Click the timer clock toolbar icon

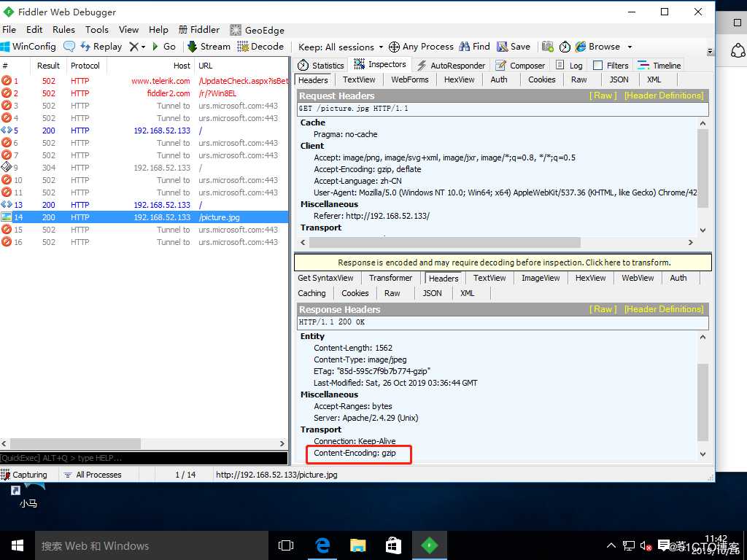tap(565, 47)
